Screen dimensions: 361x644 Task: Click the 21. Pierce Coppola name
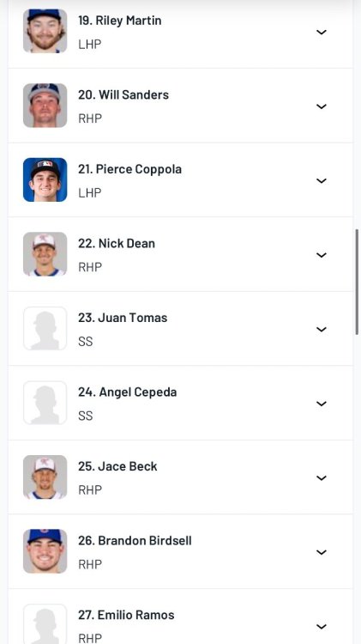130,169
